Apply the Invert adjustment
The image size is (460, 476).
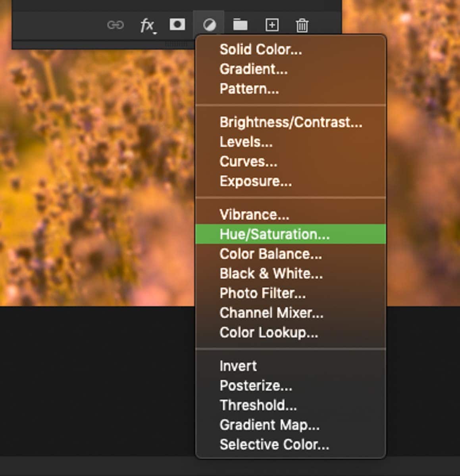click(291, 366)
